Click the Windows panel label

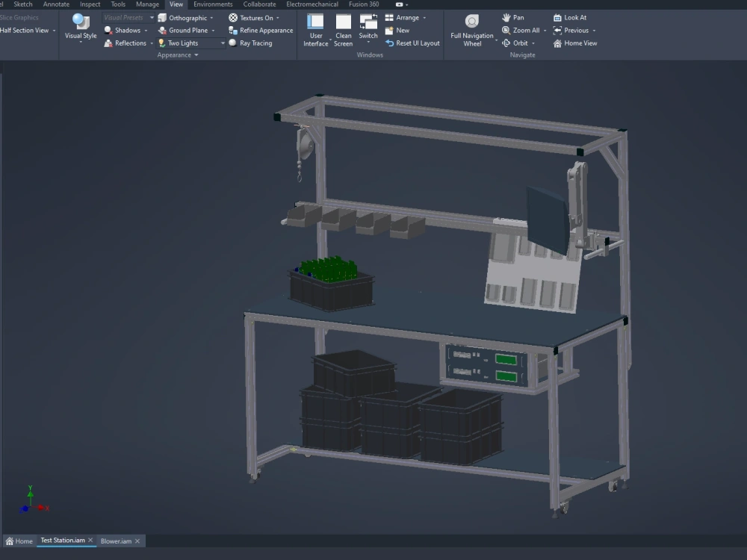(x=370, y=55)
